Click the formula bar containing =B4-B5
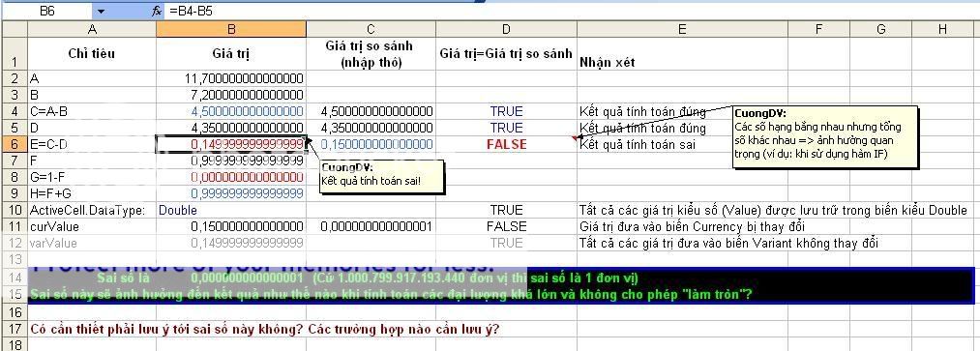 [572, 11]
